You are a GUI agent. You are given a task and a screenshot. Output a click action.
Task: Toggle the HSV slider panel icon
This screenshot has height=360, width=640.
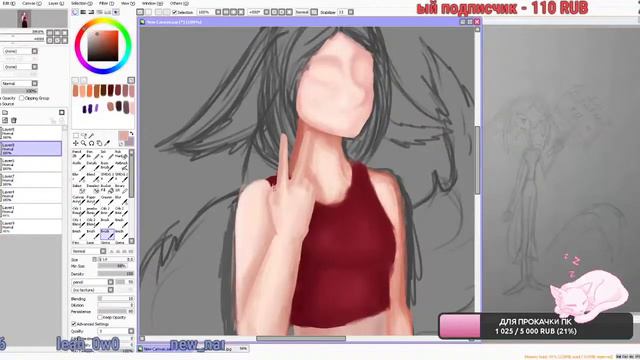91,12
